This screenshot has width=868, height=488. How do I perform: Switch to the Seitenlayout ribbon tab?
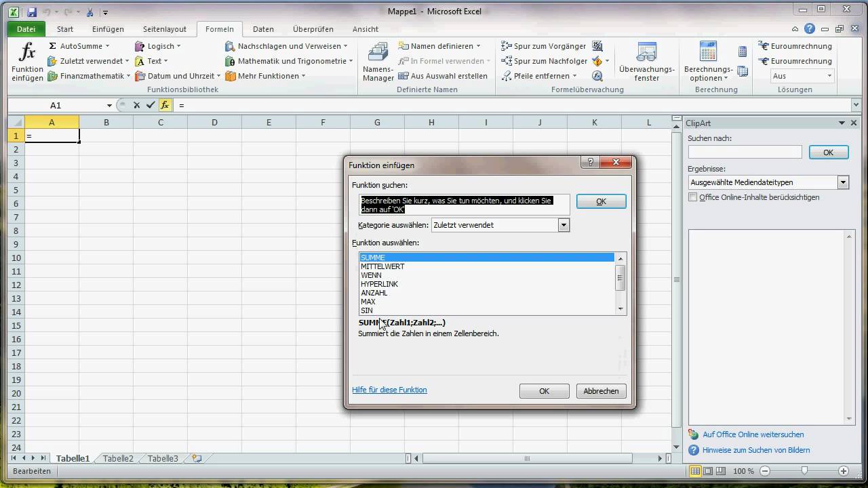pos(164,29)
